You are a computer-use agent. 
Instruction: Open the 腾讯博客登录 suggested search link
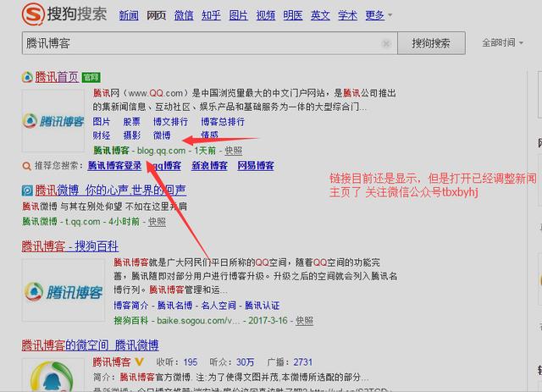(x=114, y=166)
